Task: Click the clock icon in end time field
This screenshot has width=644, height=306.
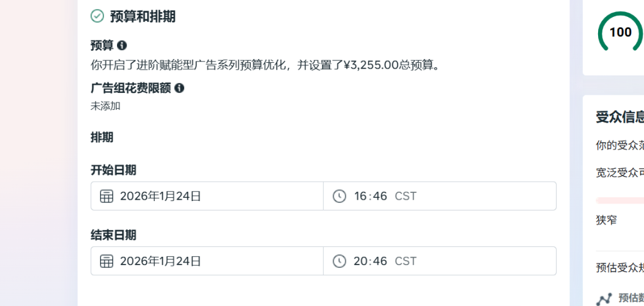Action: pyautogui.click(x=339, y=261)
